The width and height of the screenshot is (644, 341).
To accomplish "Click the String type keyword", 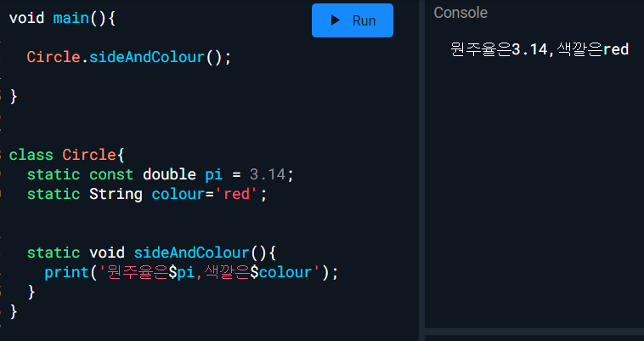I will 116,194.
